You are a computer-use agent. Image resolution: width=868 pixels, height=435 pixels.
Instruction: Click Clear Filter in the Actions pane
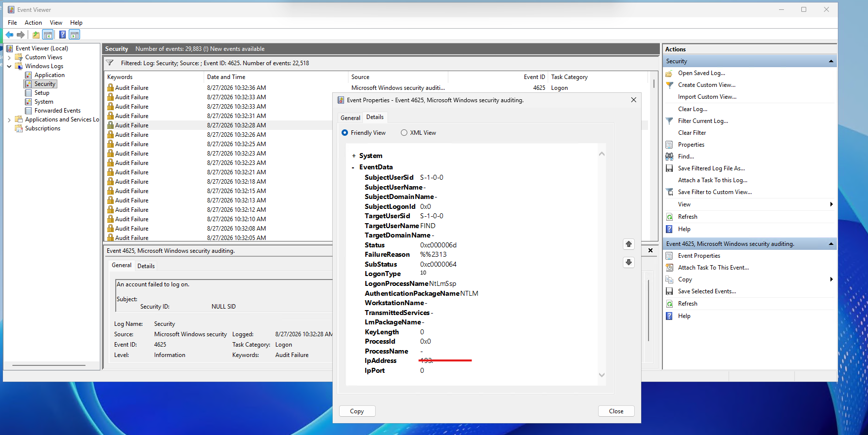pyautogui.click(x=692, y=133)
